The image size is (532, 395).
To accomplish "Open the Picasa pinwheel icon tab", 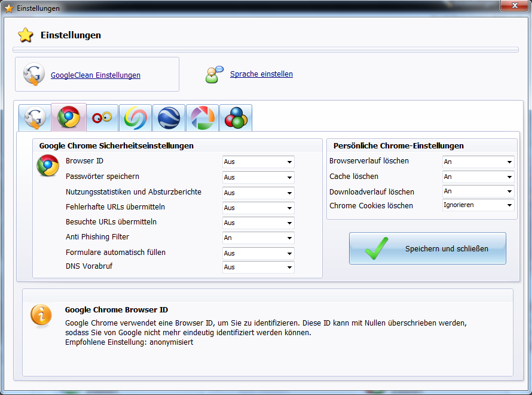I will click(202, 117).
